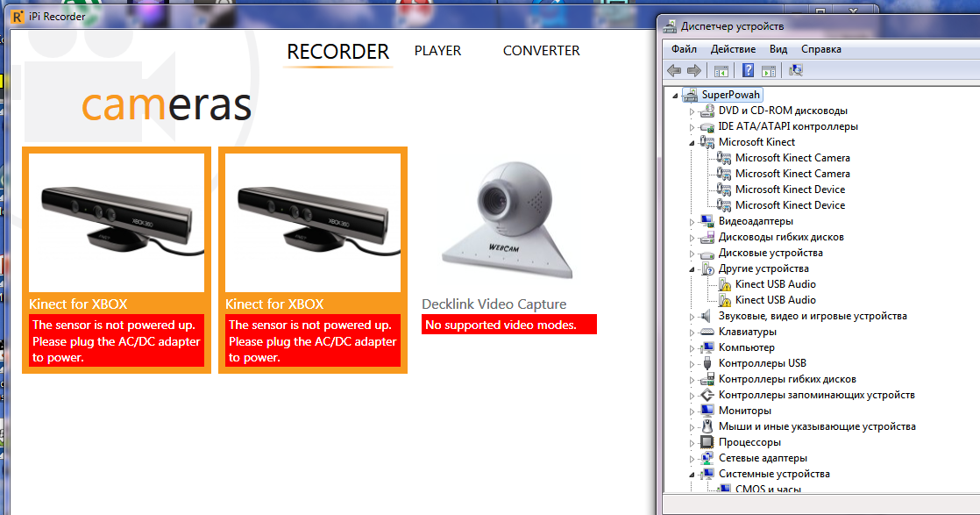Screen dimensions: 980x515
Task: Click the Forward arrow in Device Manager toolbar
Action: tap(693, 71)
